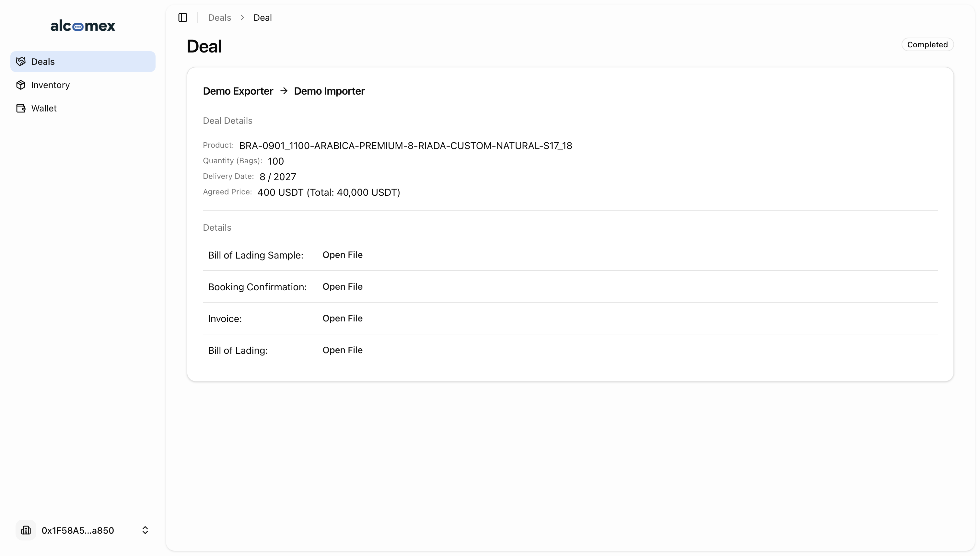This screenshot has height=556, width=980.
Task: Click the Deal page heading
Action: 204,46
